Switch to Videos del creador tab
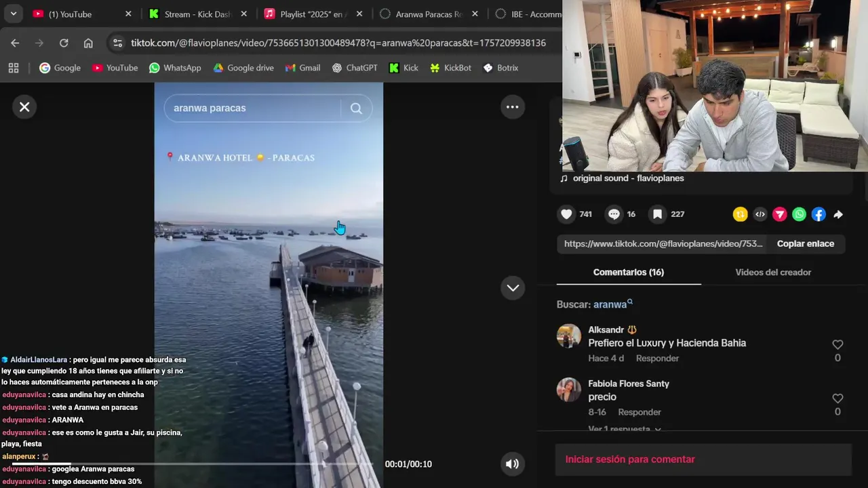The image size is (868, 488). (773, 272)
